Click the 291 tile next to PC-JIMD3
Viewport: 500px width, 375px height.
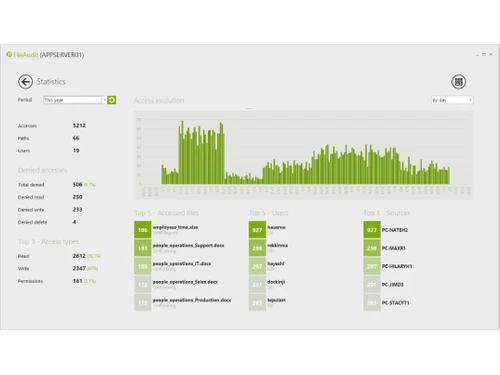pos(372,284)
